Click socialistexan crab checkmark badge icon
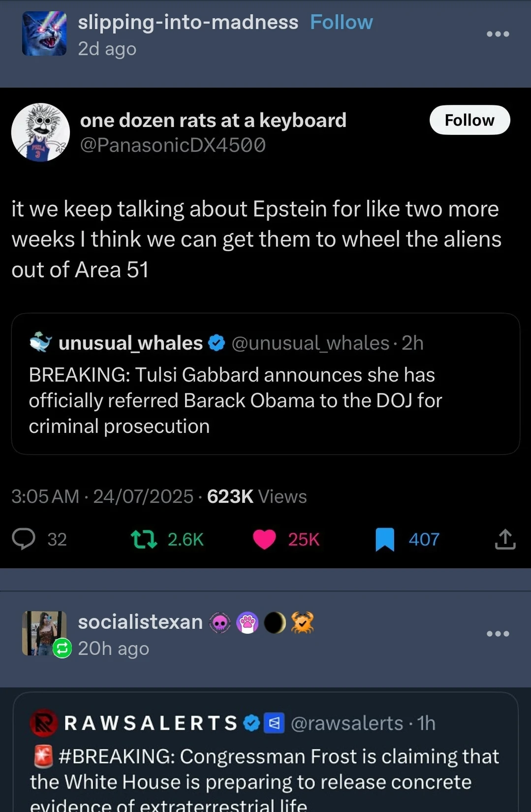The height and width of the screenshot is (812, 531). pos(302,623)
